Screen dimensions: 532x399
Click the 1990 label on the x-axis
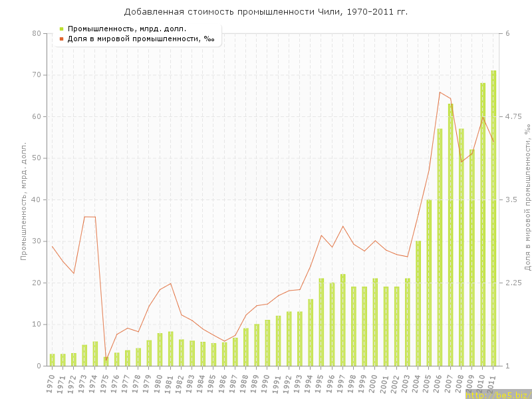point(266,383)
